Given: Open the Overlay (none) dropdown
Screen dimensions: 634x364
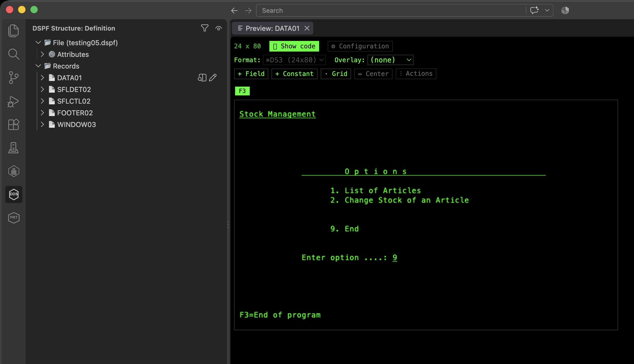Looking at the screenshot, I should pos(390,60).
